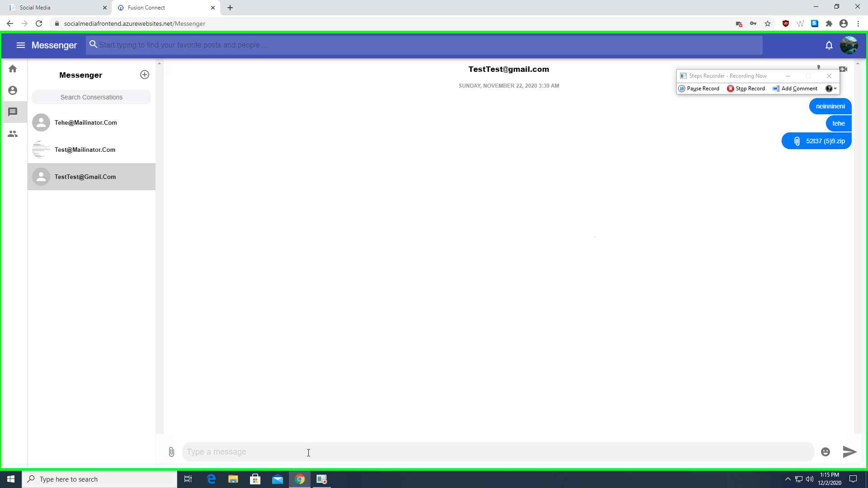The image size is (868, 488).
Task: Go to Home via sidebar icon
Action: [x=13, y=69]
